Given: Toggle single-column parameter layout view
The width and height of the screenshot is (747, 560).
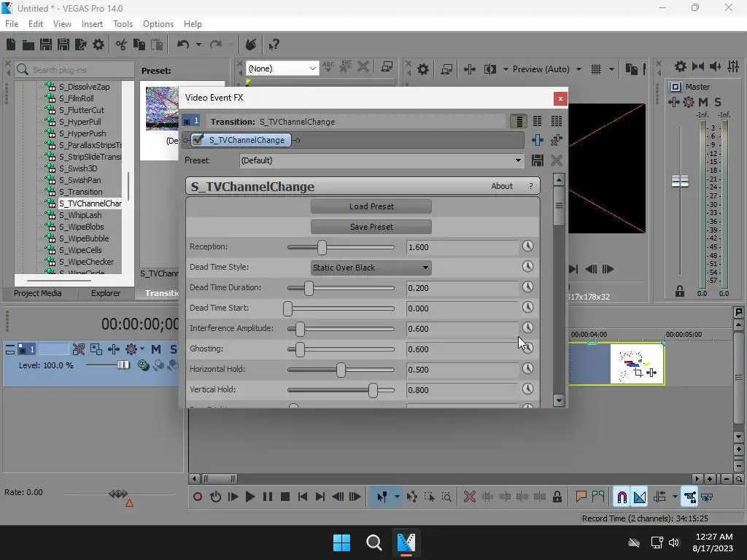Looking at the screenshot, I should 519,122.
